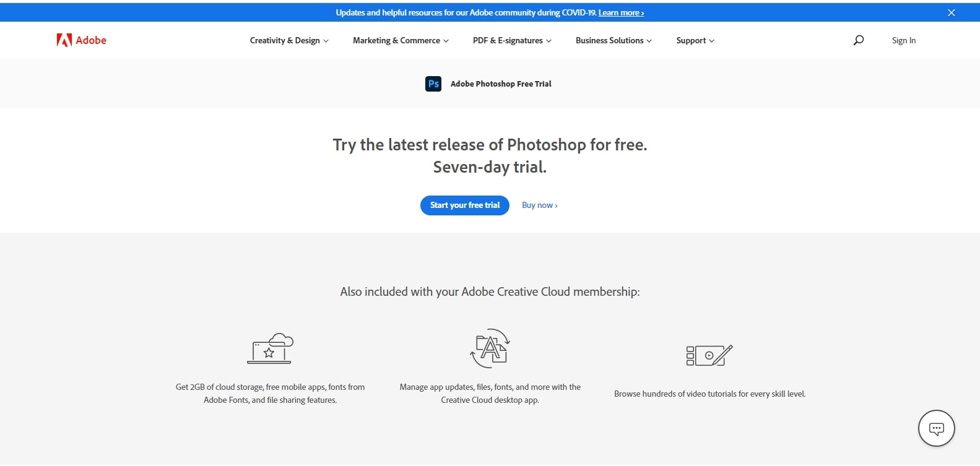Dismiss the COVID-19 banner with the X
980x466 pixels.
[x=952, y=12]
